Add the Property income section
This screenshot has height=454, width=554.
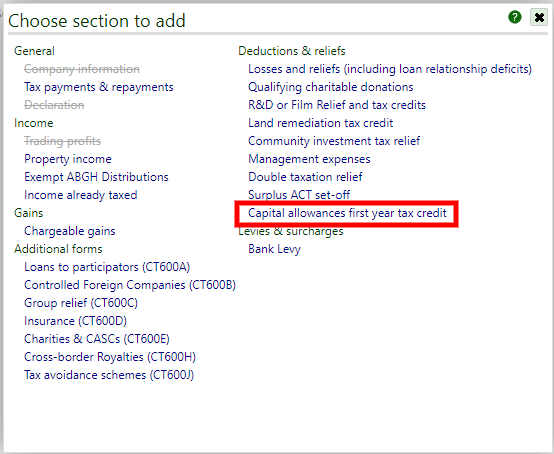(68, 159)
